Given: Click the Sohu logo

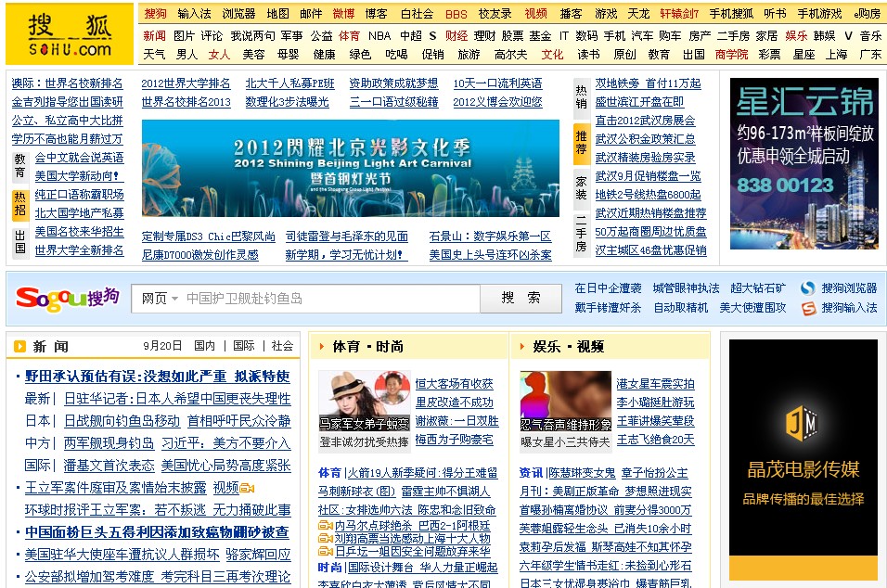Looking at the screenshot, I should click(x=70, y=34).
